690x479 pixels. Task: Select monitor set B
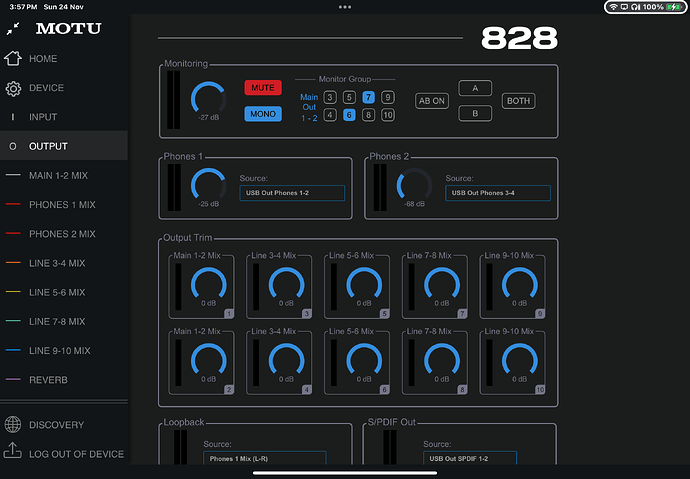click(475, 113)
